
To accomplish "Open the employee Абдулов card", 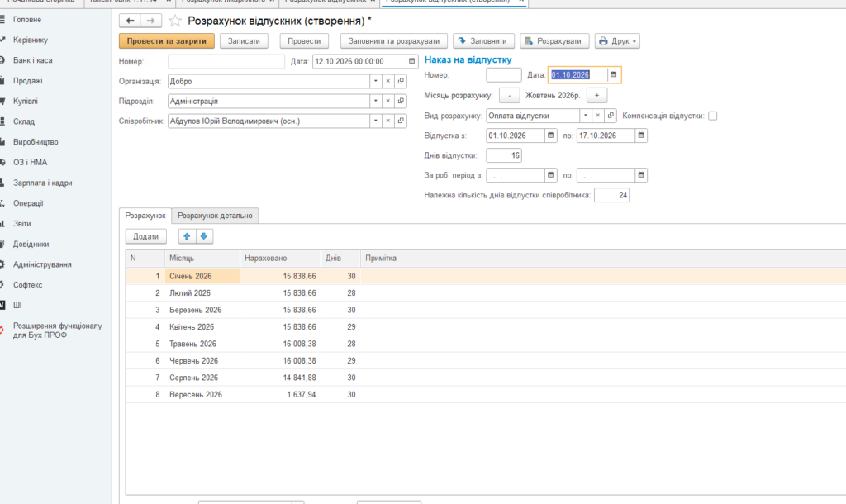I will point(401,121).
